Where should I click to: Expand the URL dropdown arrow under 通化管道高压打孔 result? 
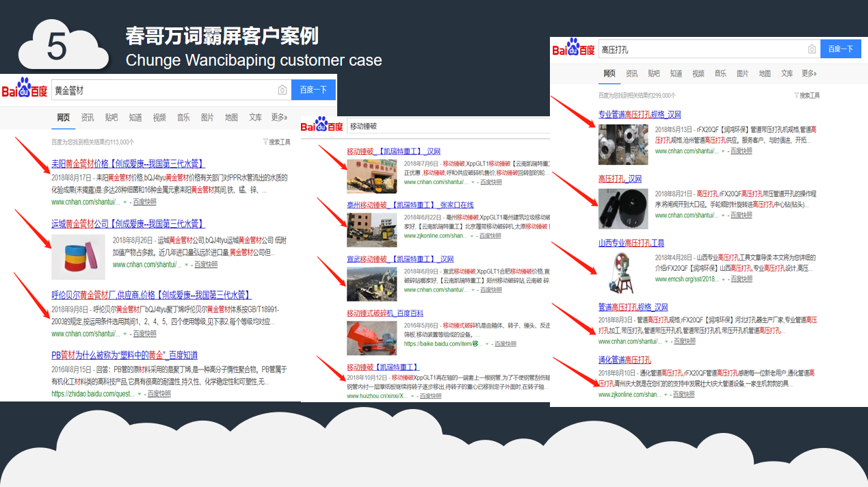pyautogui.click(x=666, y=395)
